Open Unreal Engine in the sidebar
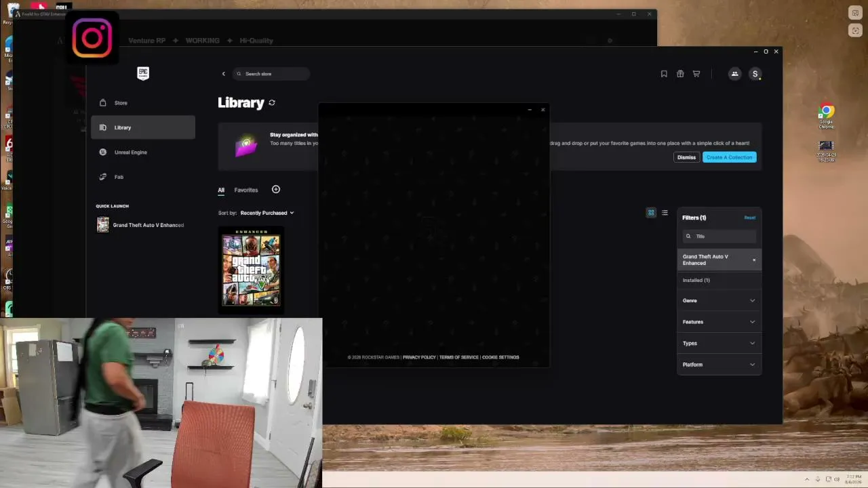 tap(143, 152)
